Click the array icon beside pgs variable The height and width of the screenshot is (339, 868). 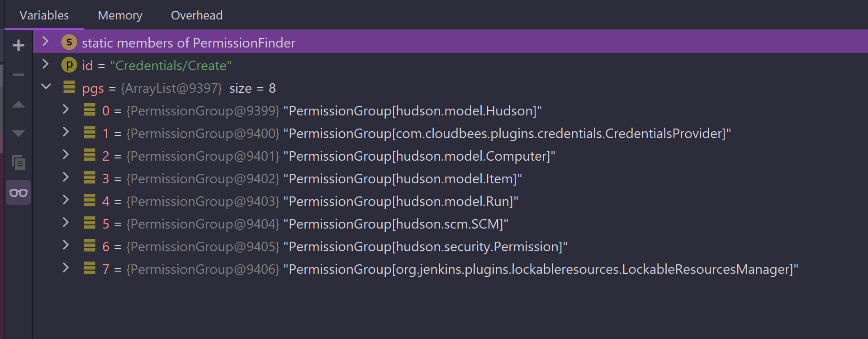click(x=69, y=87)
